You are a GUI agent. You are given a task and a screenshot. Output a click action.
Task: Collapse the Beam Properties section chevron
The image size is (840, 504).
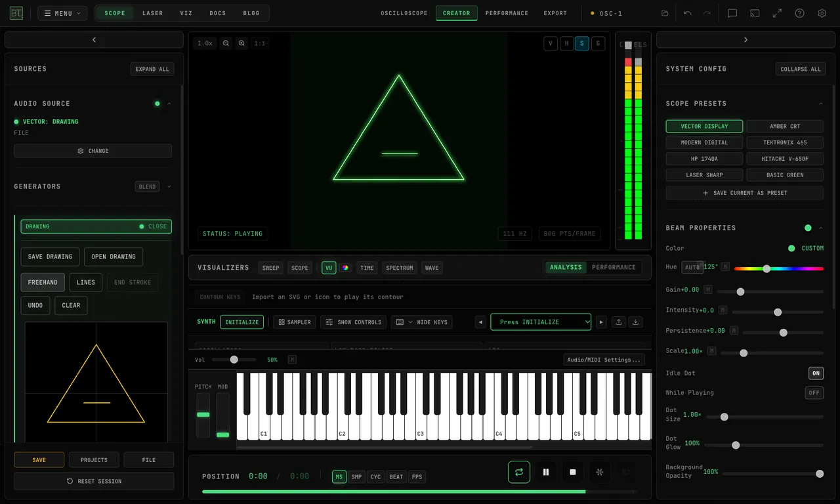click(x=821, y=228)
